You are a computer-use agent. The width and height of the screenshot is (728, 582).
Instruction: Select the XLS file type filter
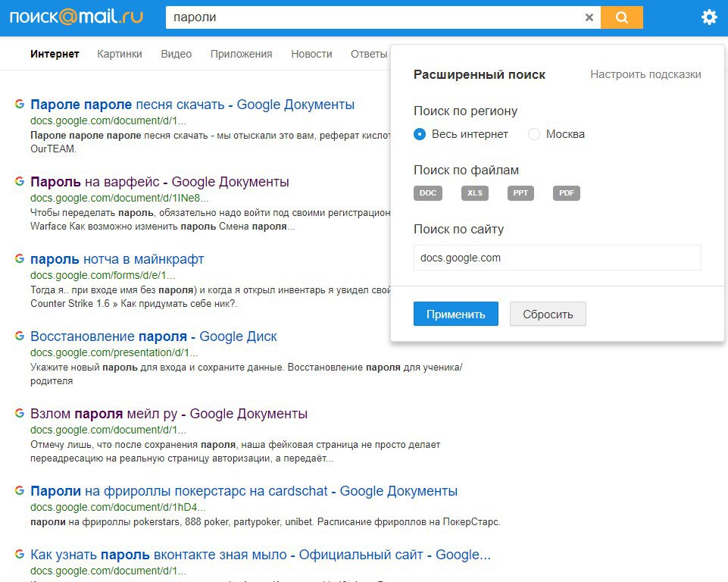coord(474,192)
